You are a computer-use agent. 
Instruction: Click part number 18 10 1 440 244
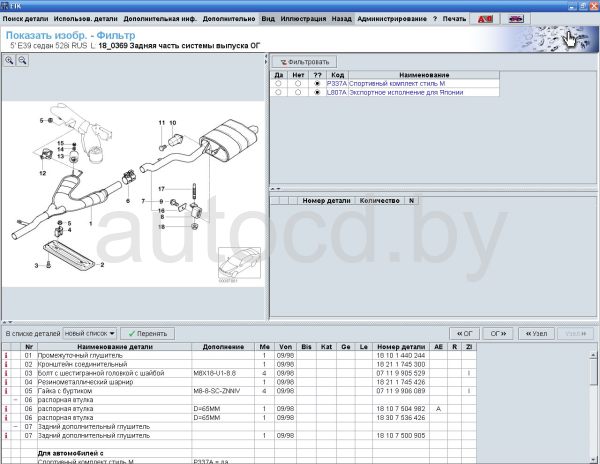point(401,355)
